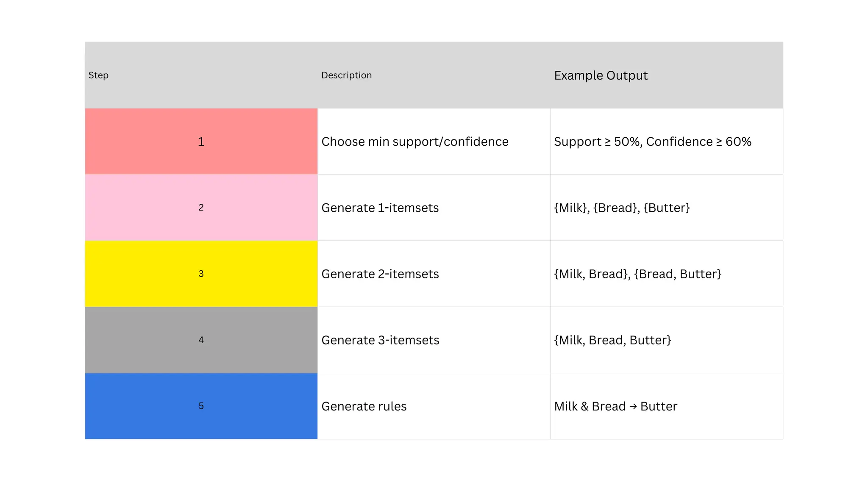
Task: Select the 'Generate 3-itemsets' description
Action: 380,340
